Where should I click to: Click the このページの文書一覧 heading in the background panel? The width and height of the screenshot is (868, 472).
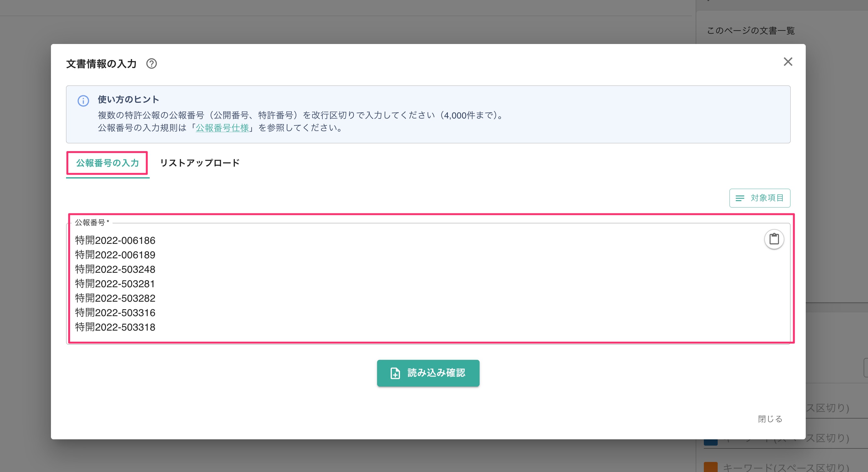coord(750,30)
